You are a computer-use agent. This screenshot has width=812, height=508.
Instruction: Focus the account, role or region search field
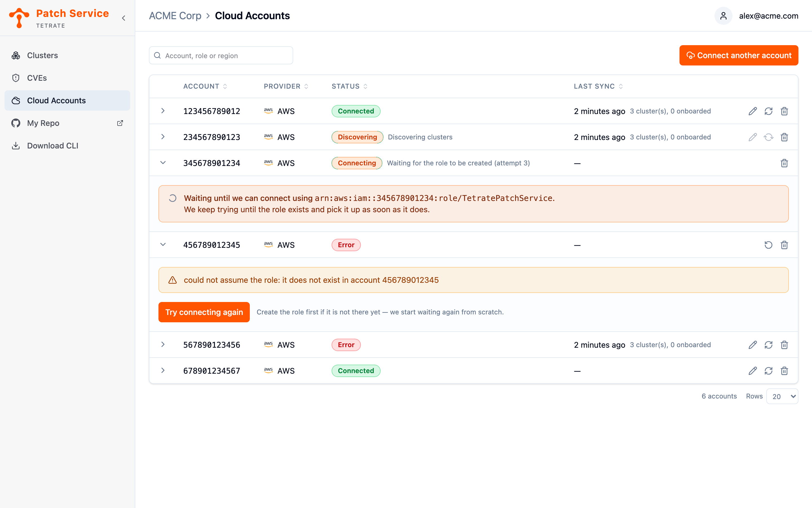tap(221, 55)
